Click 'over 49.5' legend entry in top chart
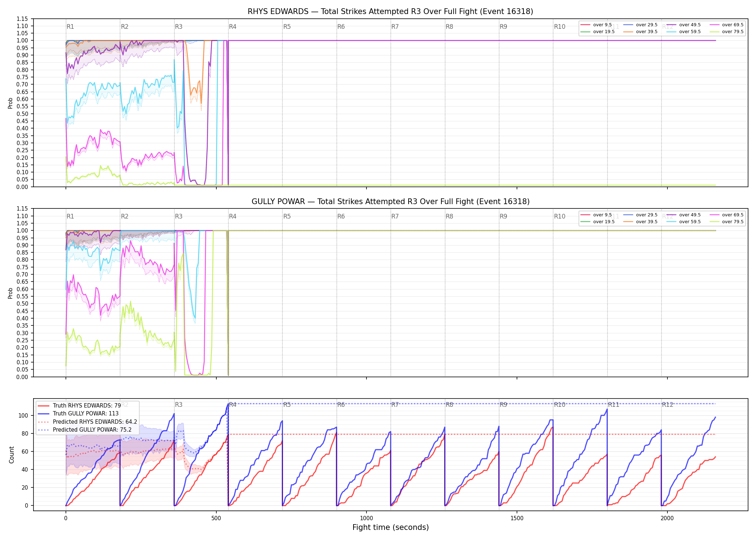 [684, 25]
